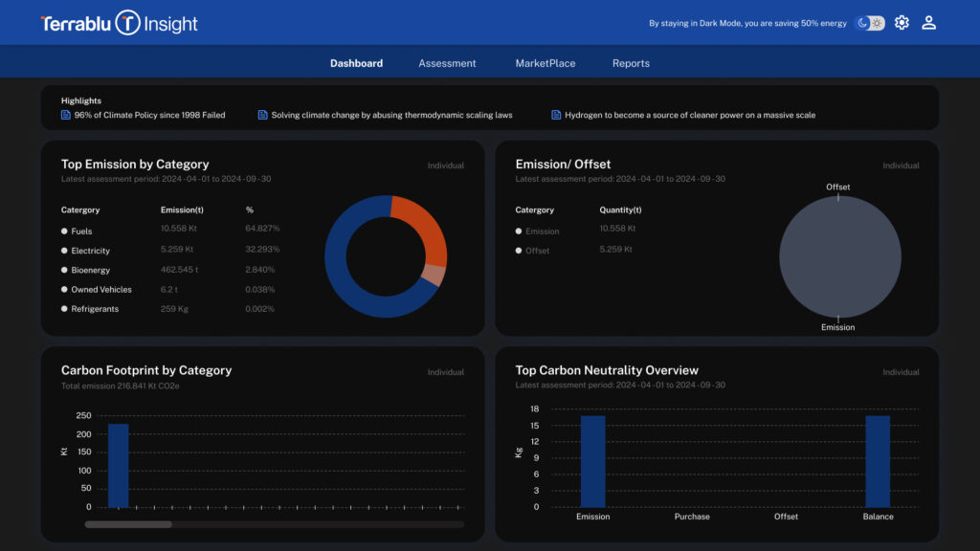Go to the MarketPlace tab
The height and width of the screenshot is (551, 980).
(546, 63)
